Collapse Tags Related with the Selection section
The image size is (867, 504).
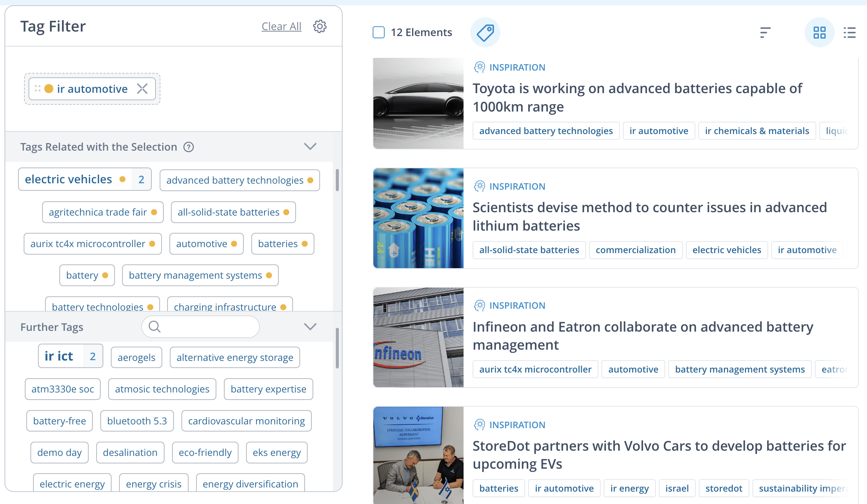[x=310, y=146]
